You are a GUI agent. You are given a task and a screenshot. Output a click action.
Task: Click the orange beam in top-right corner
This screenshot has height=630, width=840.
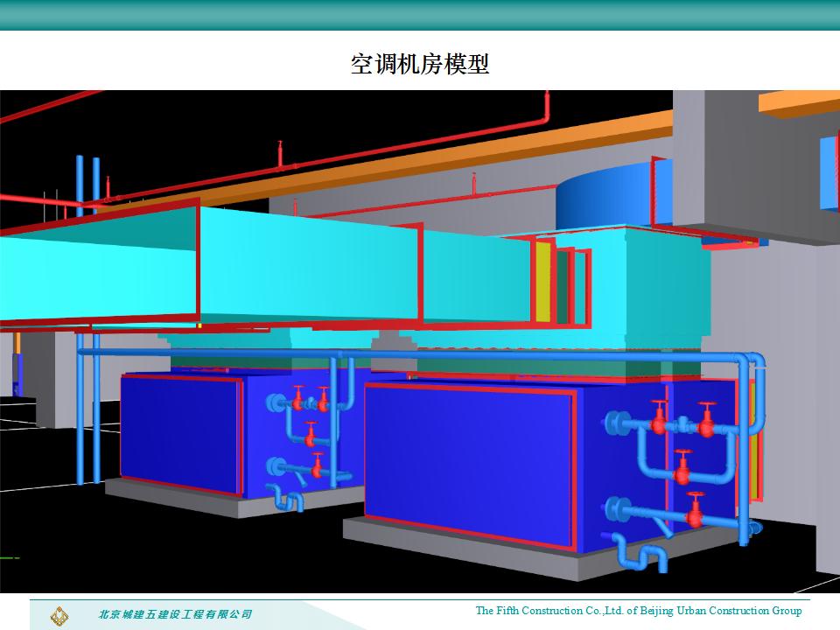coord(798,101)
